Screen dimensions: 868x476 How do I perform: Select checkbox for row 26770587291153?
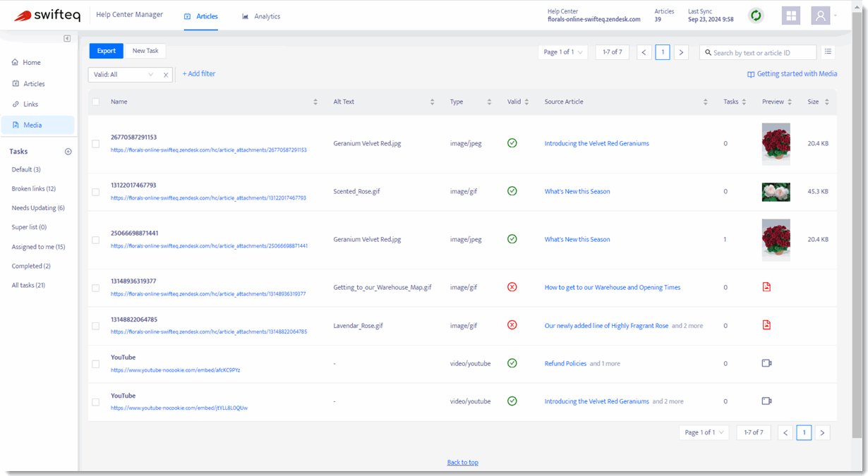click(96, 144)
